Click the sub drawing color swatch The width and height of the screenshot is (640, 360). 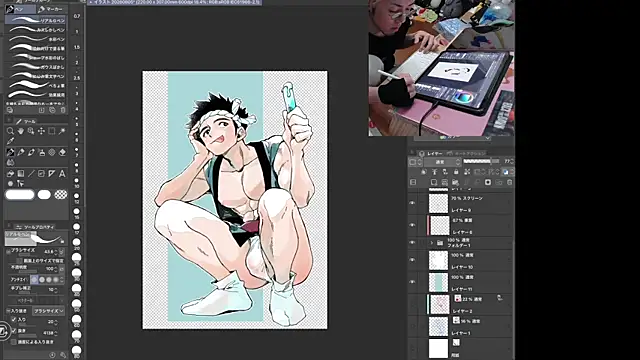click(44, 195)
